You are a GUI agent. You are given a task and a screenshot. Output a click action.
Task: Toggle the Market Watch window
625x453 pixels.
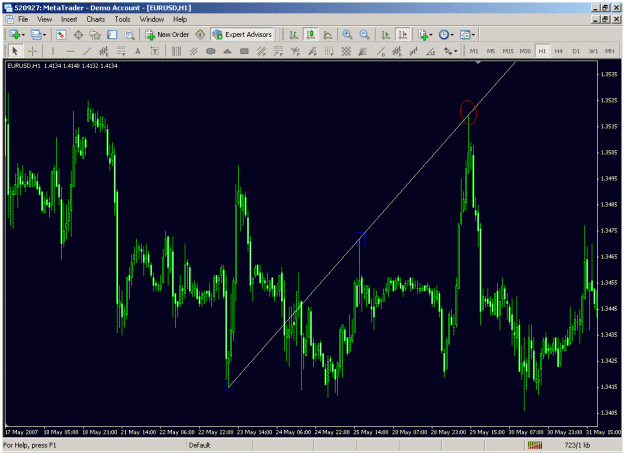tap(61, 35)
